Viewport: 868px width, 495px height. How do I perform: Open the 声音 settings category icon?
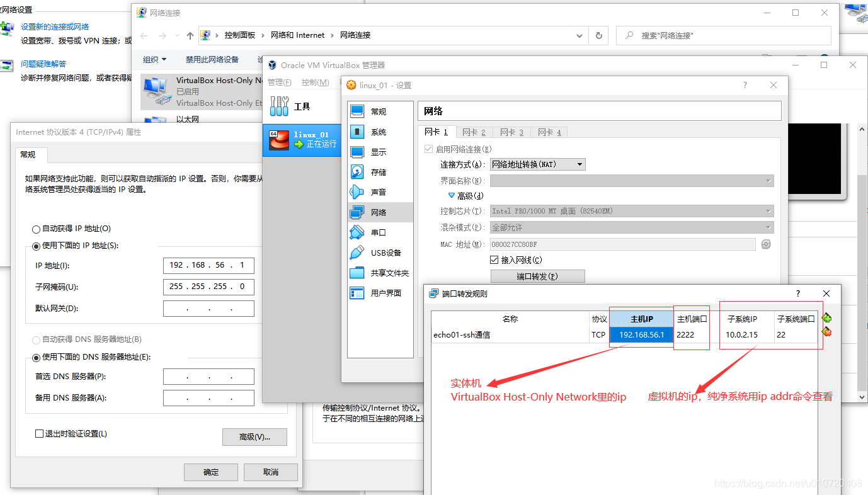[357, 192]
